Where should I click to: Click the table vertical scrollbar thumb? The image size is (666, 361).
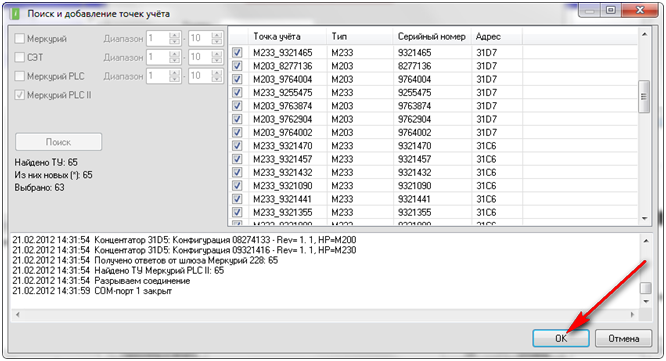(x=644, y=96)
